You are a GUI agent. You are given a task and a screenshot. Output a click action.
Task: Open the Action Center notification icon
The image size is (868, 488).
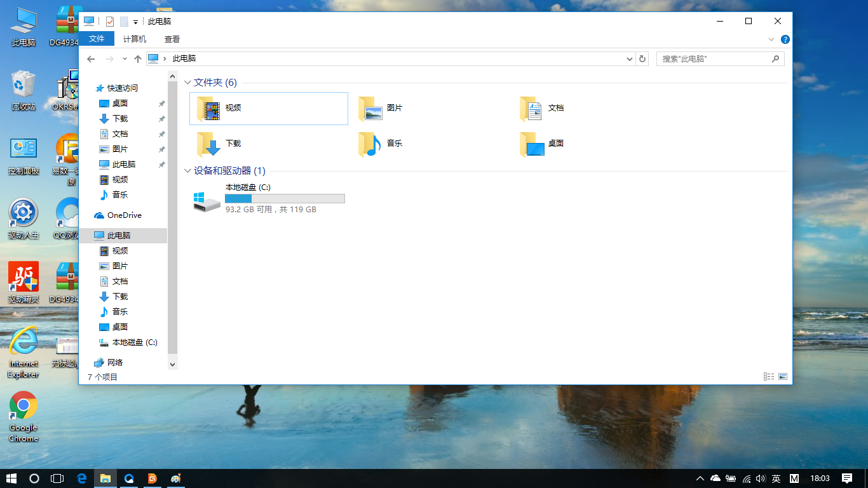847,478
